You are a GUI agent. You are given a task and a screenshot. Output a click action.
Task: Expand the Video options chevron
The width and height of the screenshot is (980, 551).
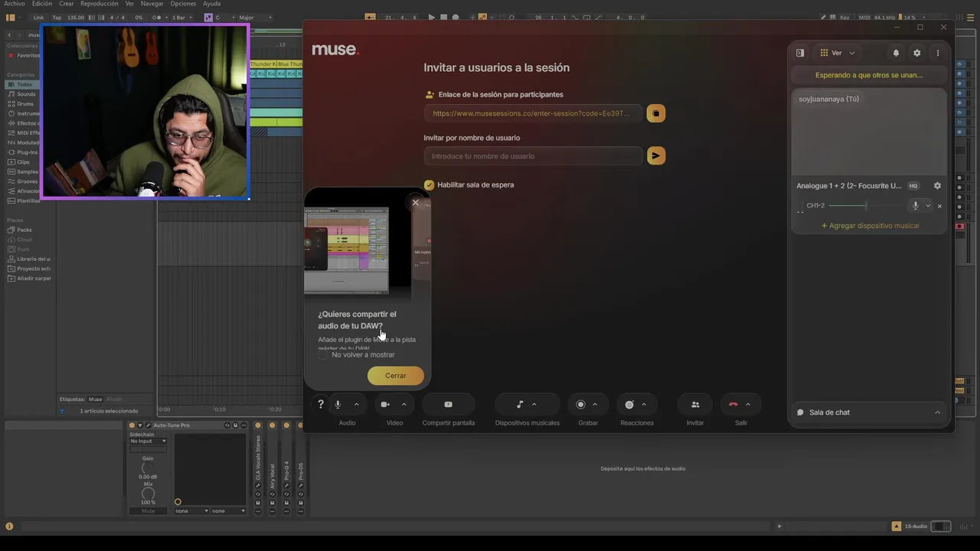[403, 404]
